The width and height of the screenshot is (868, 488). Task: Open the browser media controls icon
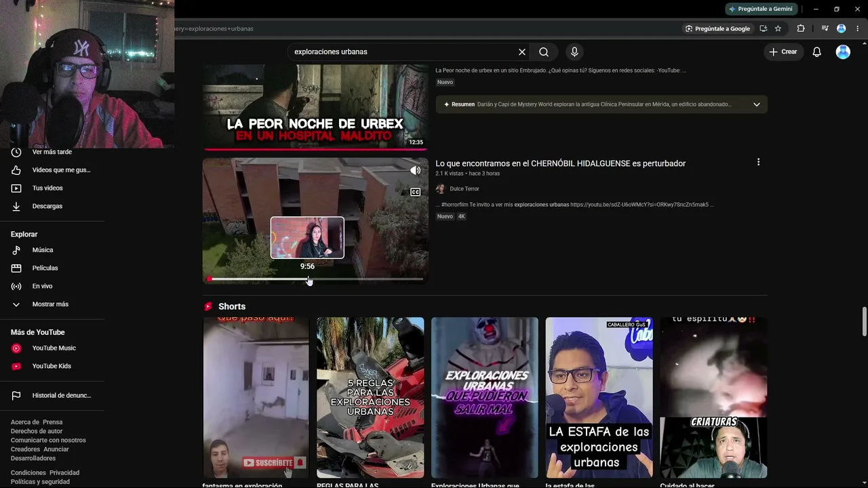point(825,28)
